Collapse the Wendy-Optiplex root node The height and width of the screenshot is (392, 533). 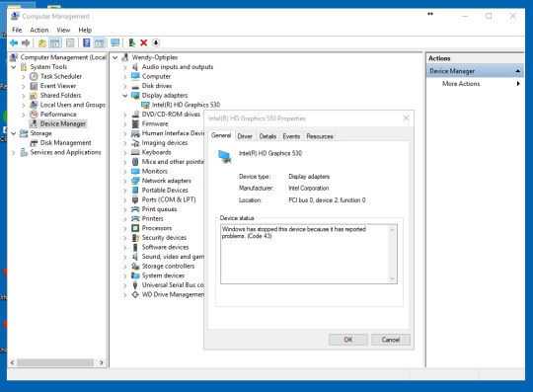pos(115,57)
